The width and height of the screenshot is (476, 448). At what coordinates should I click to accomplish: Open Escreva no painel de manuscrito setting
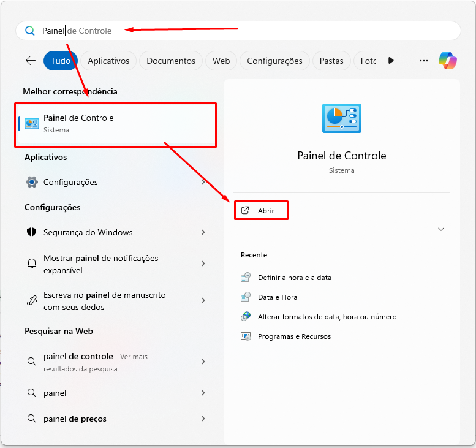[115, 301]
